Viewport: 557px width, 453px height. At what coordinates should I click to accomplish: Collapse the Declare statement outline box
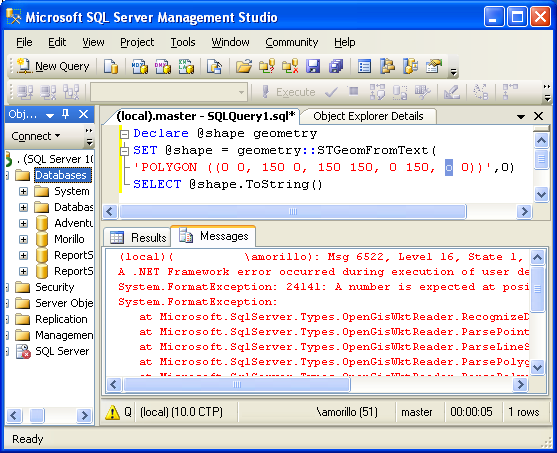[x=124, y=134]
